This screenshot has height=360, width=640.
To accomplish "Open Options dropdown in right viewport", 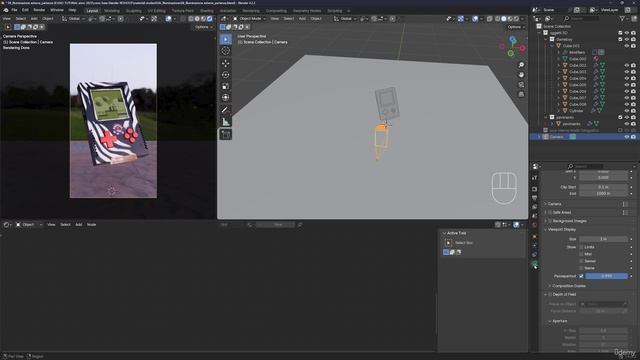I will [x=516, y=27].
